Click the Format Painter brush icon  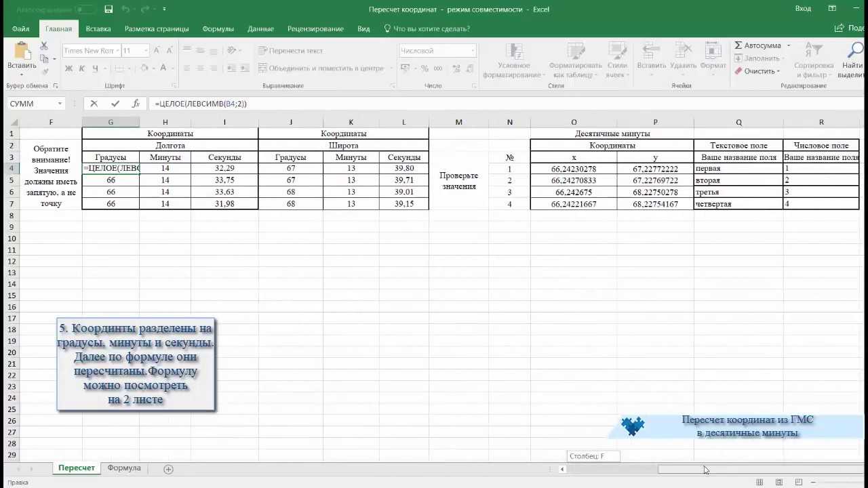coord(44,72)
